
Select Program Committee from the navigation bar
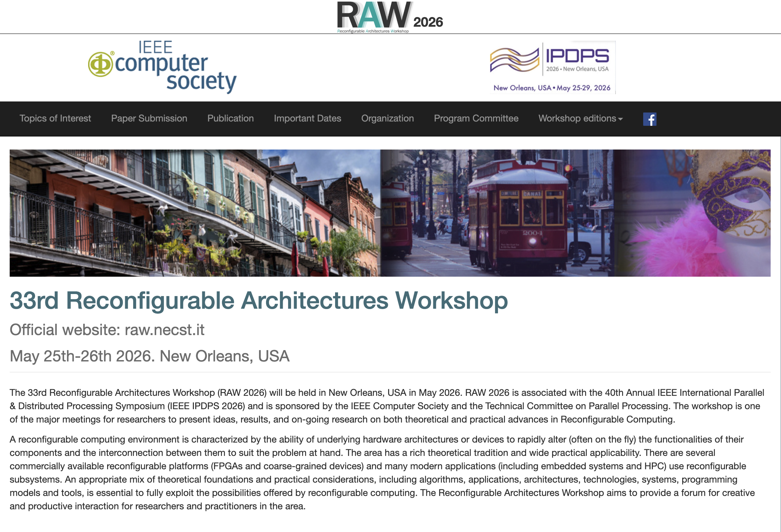tap(476, 118)
